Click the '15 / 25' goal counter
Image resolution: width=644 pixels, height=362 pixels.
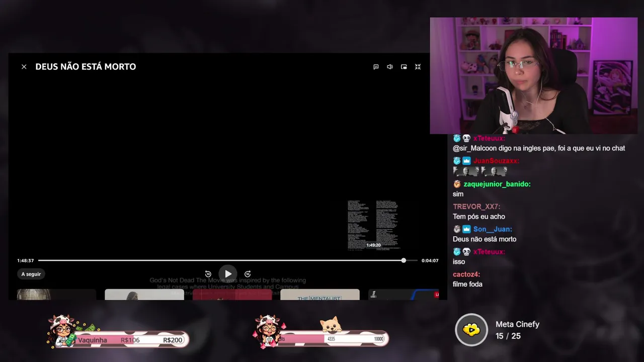click(x=508, y=336)
